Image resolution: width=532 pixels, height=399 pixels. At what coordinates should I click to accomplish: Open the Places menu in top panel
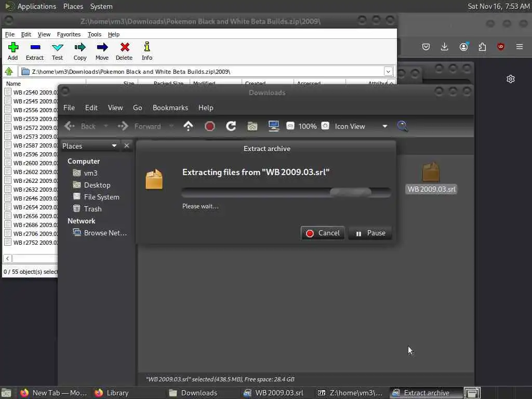pos(73,6)
